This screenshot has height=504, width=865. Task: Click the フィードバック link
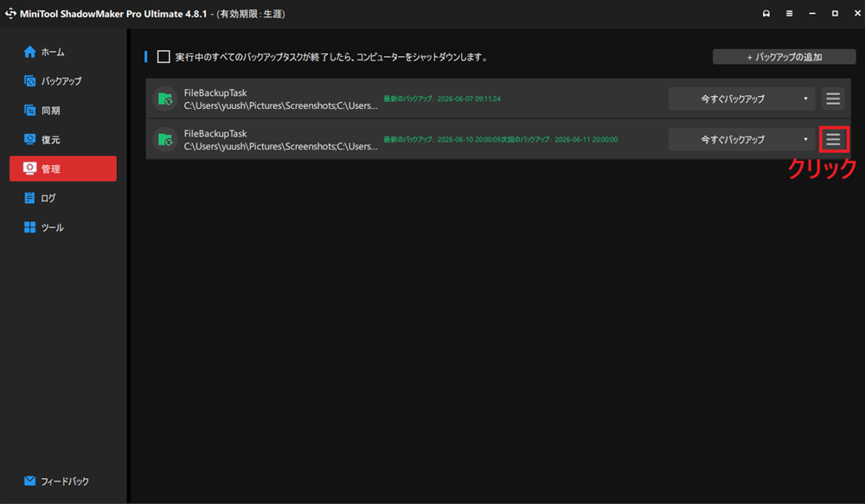[x=65, y=481]
